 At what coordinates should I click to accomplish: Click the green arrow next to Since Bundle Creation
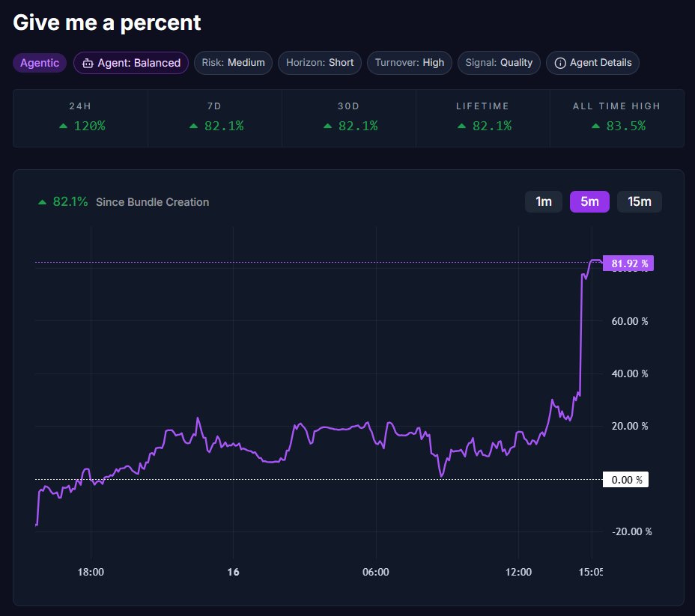click(x=42, y=202)
